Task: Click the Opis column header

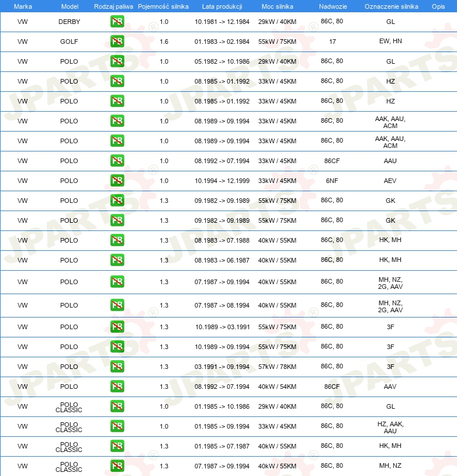Action: pos(438,6)
